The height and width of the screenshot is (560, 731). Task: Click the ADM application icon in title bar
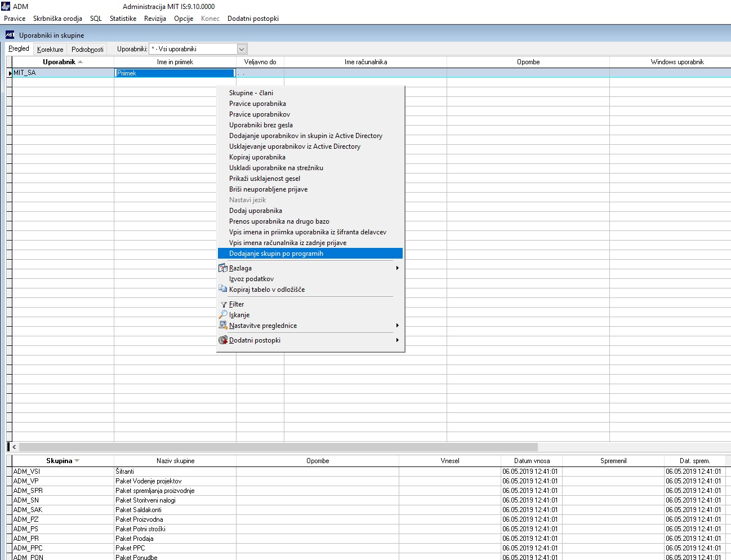(x=6, y=6)
